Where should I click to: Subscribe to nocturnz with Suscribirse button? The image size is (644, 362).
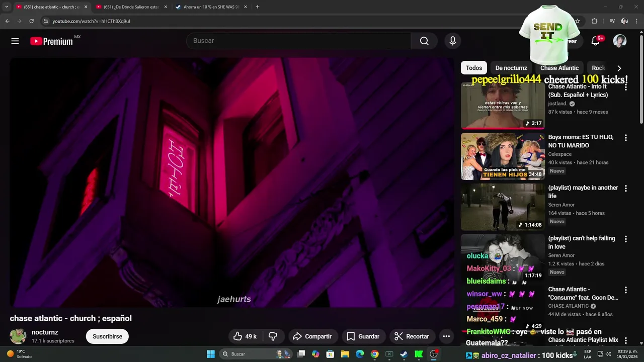point(107,336)
